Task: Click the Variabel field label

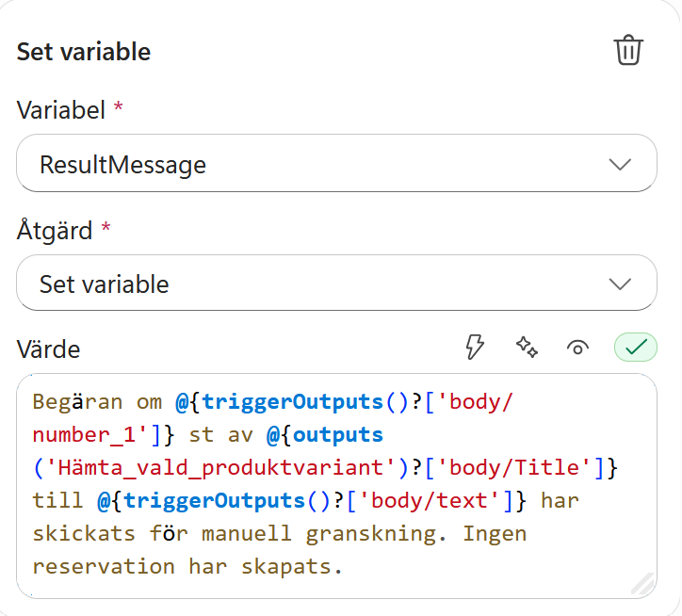Action: [61, 109]
